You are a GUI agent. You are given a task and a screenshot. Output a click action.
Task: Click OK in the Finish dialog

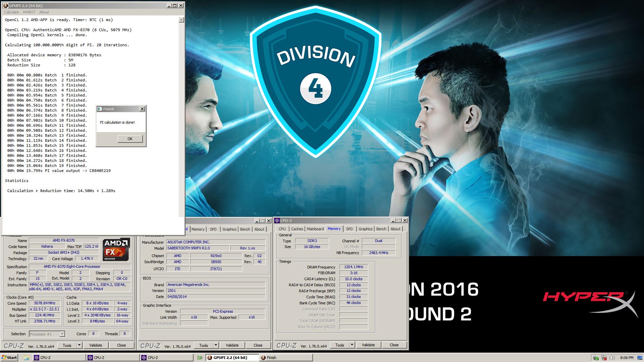tap(130, 139)
